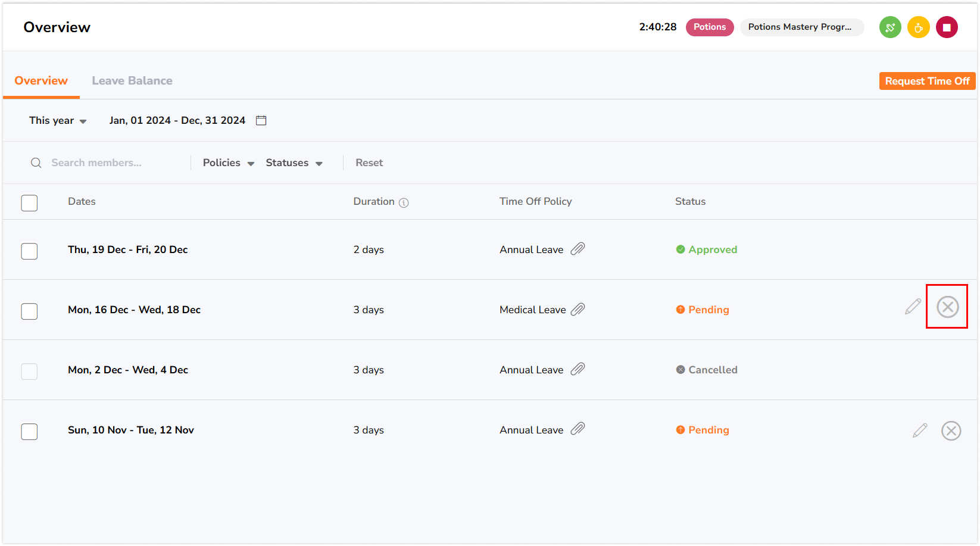Open attachment for 19 Dec Annual Leave
This screenshot has width=980, height=546.
click(578, 249)
